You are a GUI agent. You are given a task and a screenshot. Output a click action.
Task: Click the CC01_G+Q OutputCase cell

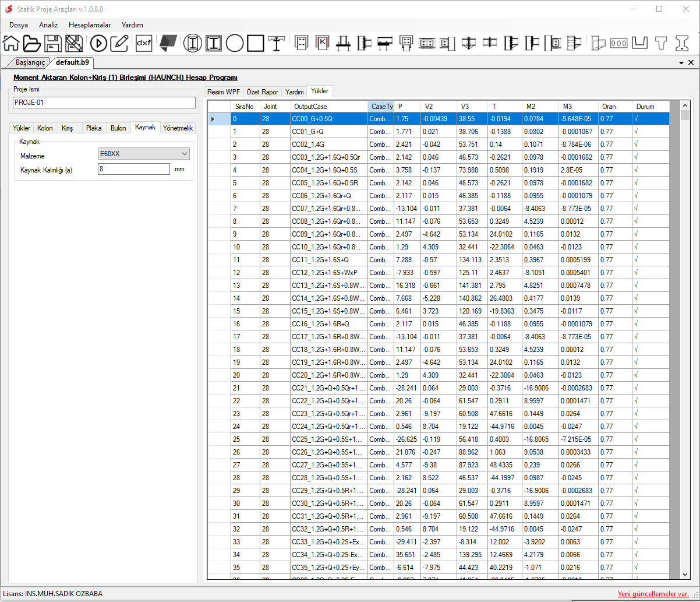pyautogui.click(x=329, y=132)
